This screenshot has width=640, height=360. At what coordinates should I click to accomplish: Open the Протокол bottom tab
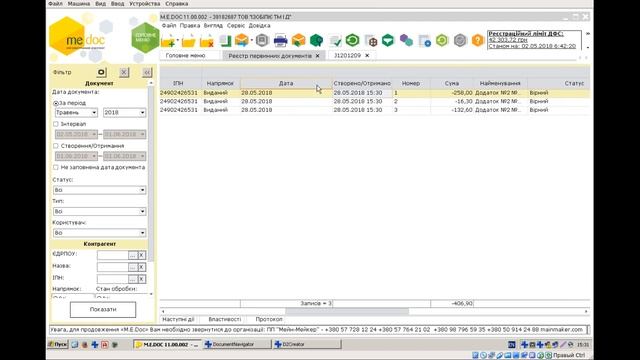tap(269, 320)
